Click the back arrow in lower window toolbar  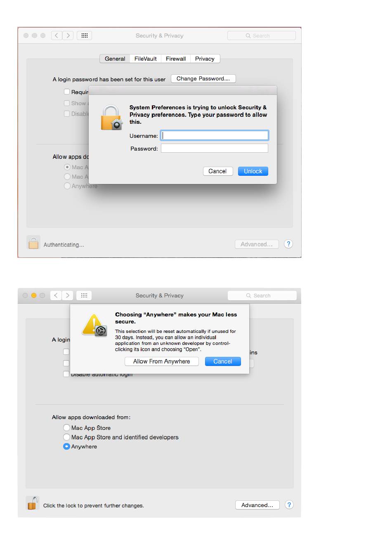click(x=56, y=295)
